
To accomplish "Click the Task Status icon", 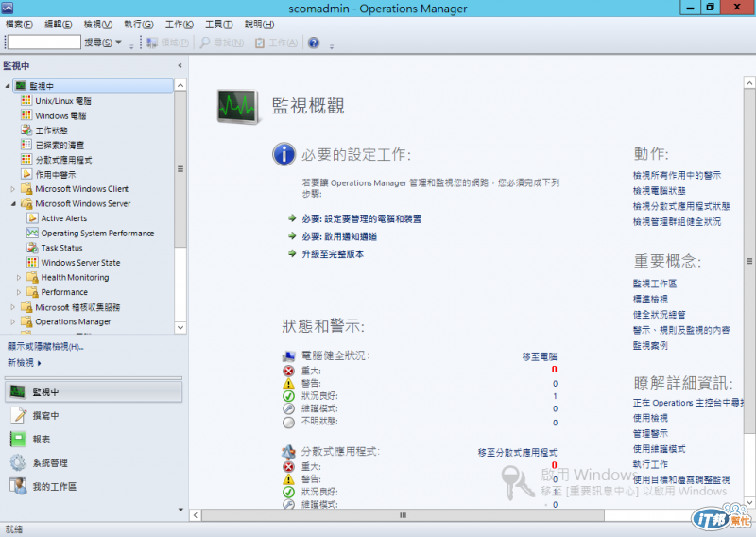I will (x=32, y=248).
